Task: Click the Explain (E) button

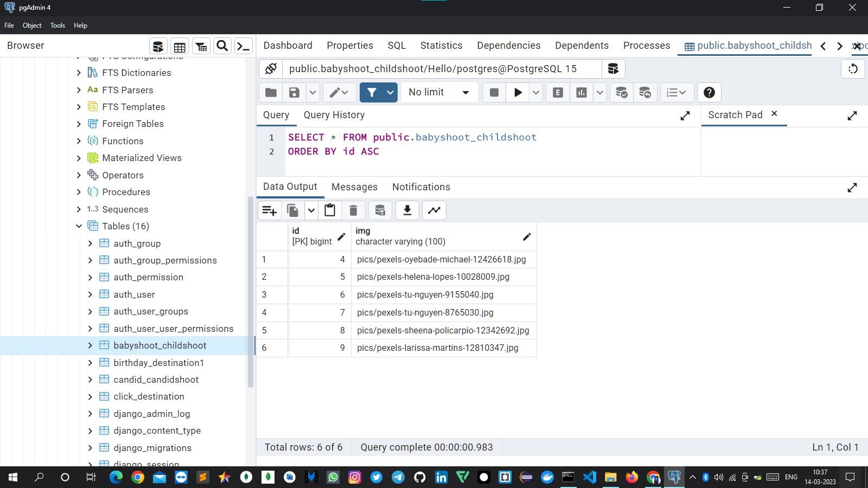Action: [x=558, y=92]
